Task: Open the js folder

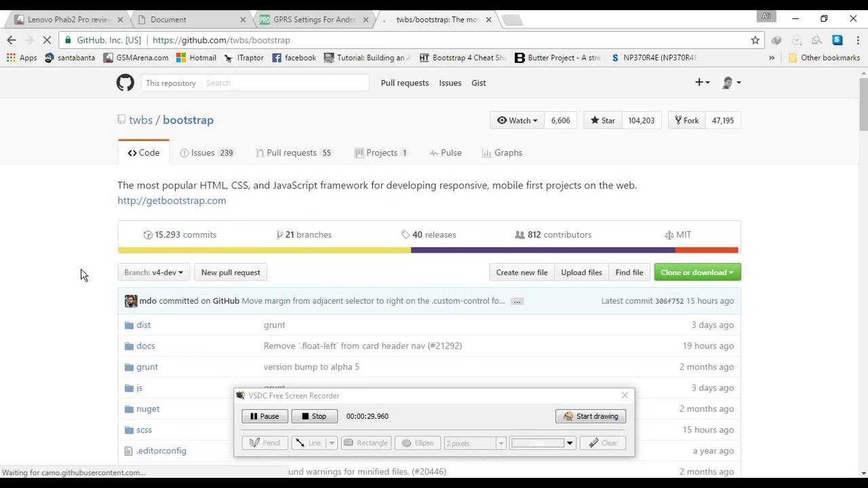Action: click(x=140, y=388)
